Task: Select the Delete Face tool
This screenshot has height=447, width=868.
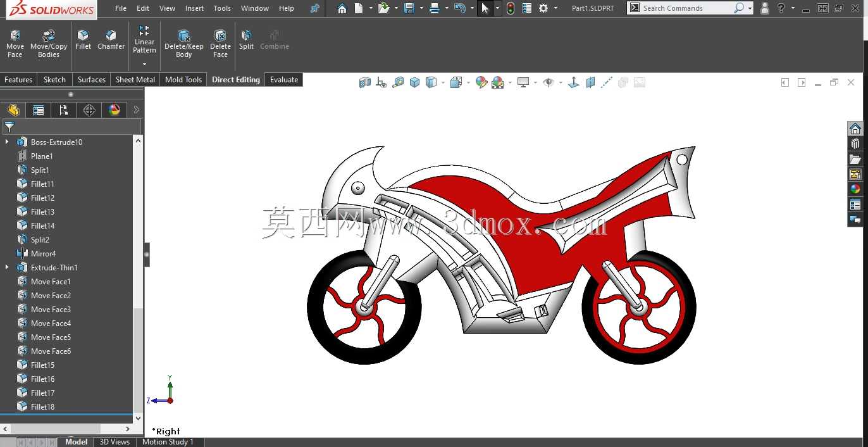Action: point(220,43)
